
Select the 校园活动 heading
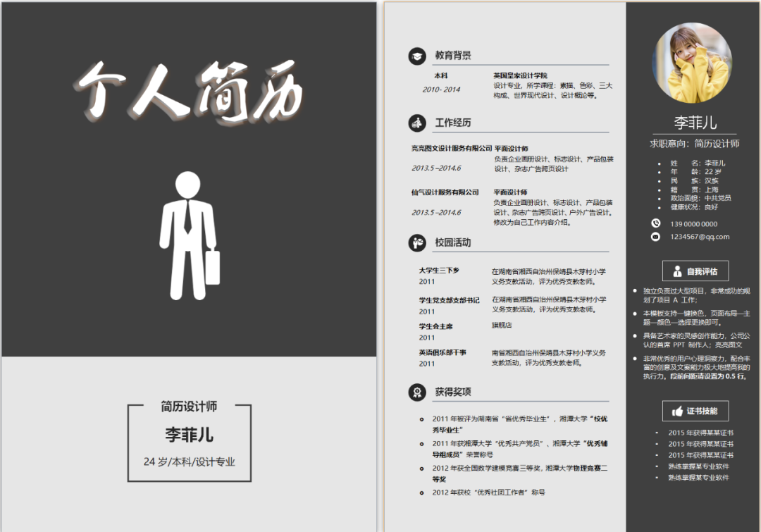453,242
